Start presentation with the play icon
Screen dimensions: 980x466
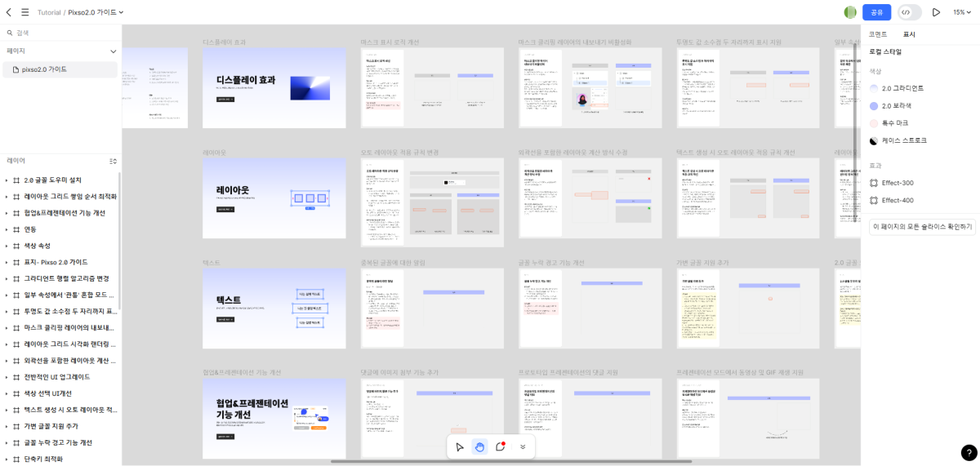pyautogui.click(x=936, y=12)
